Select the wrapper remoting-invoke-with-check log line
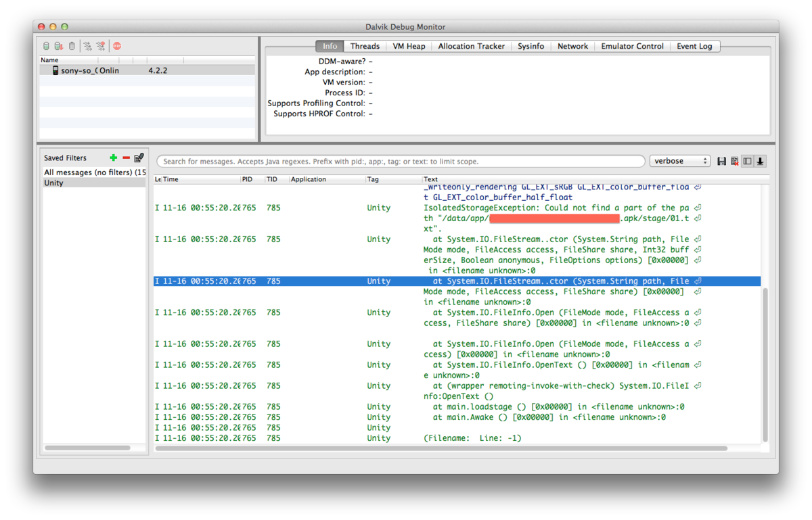 coord(457,391)
